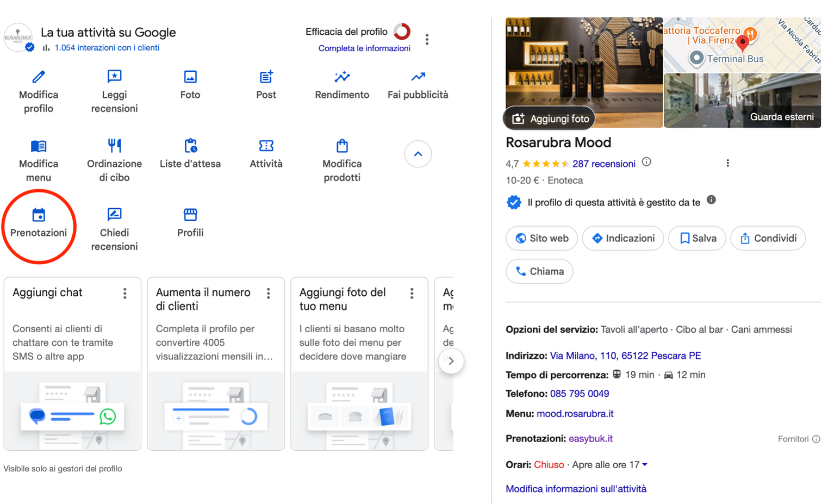Open Modifica prodotti shopping bag icon
This screenshot has height=504, width=828.
click(x=342, y=146)
